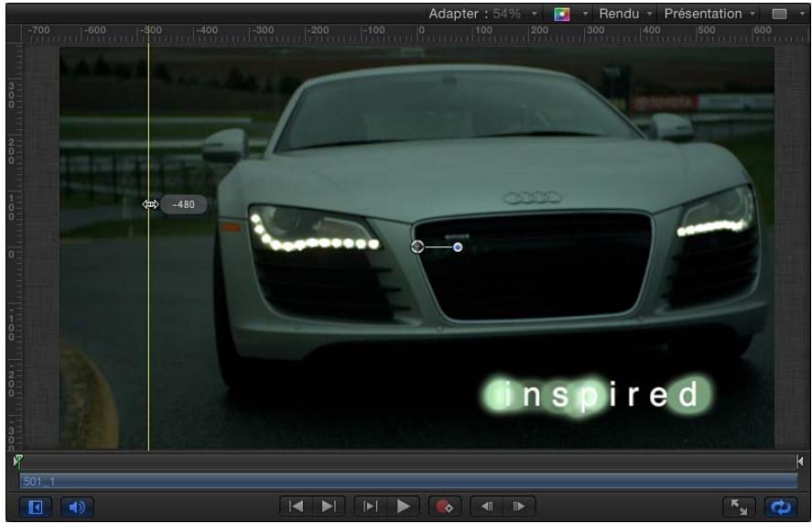The image size is (812, 523).
Task: Click the green playhead marker
Action: coord(18,460)
